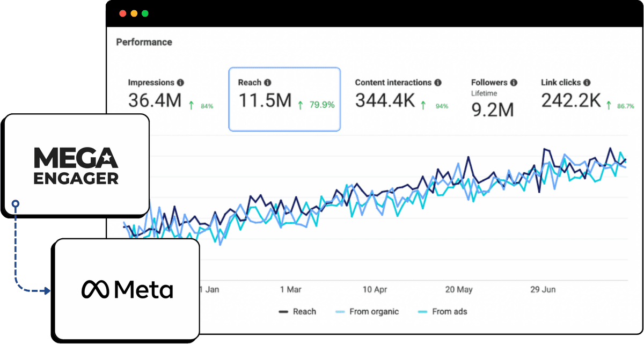Select the Content interactions metric label
This screenshot has height=344, width=644.
coord(393,83)
